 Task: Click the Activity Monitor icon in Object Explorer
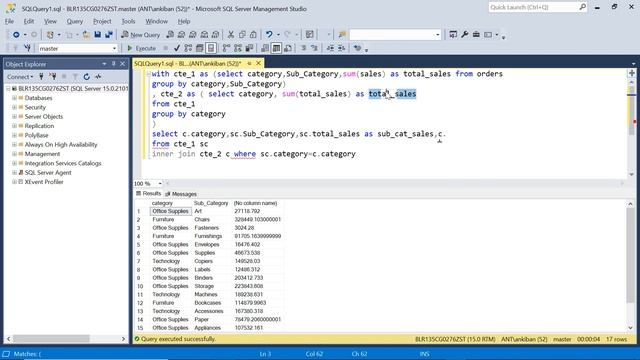pyautogui.click(x=98, y=76)
